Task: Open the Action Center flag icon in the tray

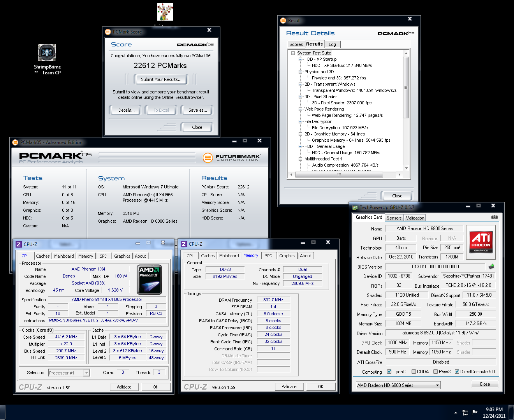Action: tap(474, 413)
